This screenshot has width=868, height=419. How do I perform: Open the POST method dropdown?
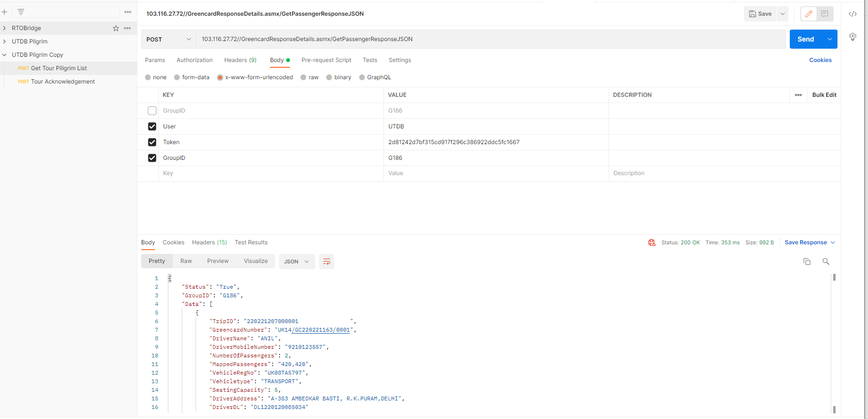coord(169,39)
